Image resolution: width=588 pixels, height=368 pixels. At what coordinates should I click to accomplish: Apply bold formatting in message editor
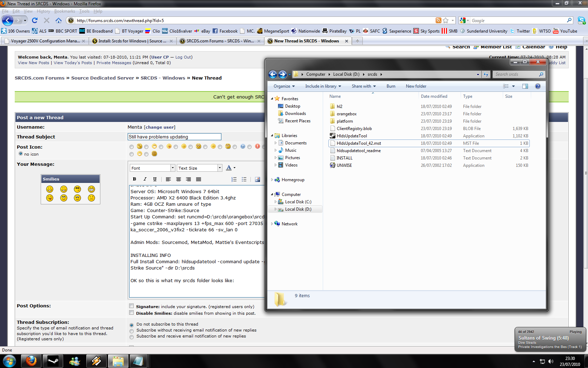(x=134, y=179)
